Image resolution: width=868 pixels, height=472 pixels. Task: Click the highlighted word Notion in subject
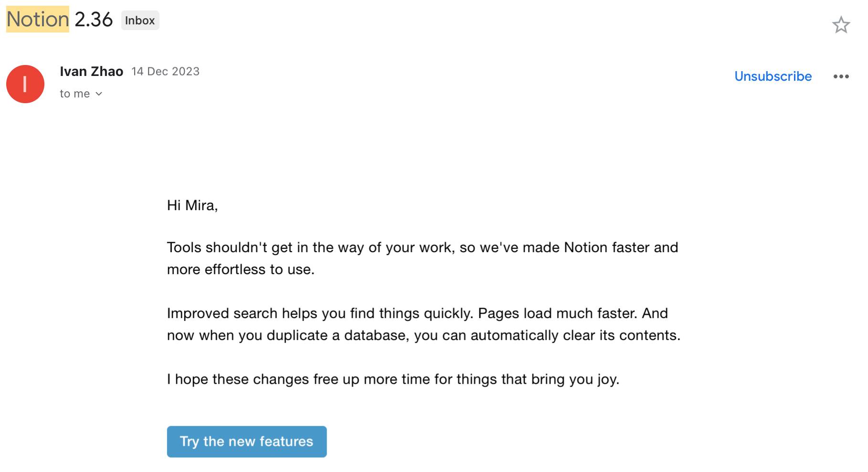coord(38,20)
